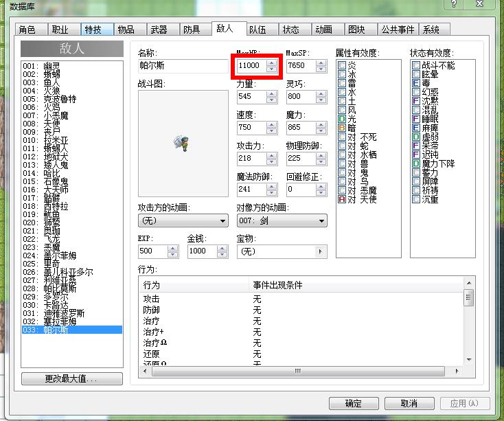Click the EXP stepper arrows
Image resolution: width=504 pixels, height=421 pixels.
[172, 251]
